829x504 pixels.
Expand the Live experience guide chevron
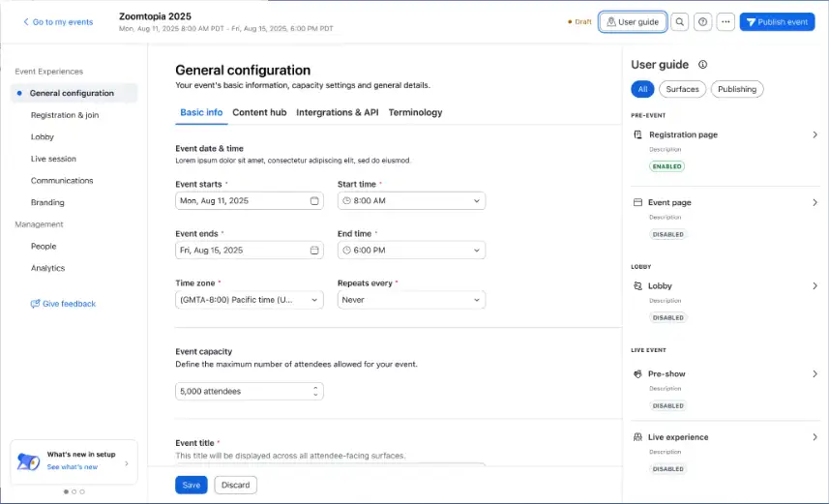(814, 437)
